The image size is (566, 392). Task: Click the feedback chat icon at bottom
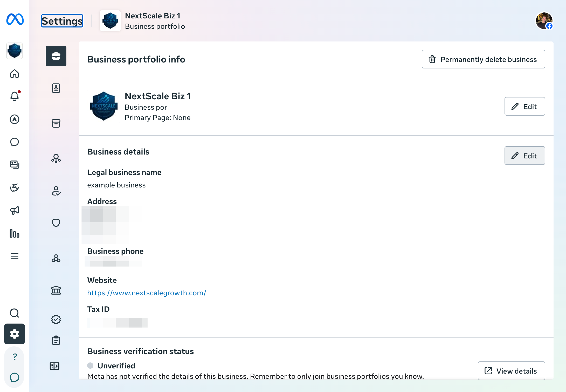pyautogui.click(x=15, y=377)
